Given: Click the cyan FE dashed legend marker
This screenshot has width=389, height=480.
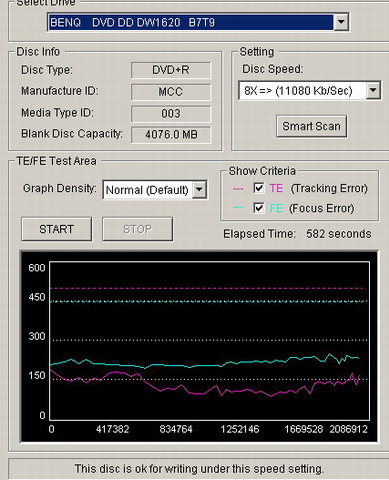Looking at the screenshot, I should coord(238,208).
